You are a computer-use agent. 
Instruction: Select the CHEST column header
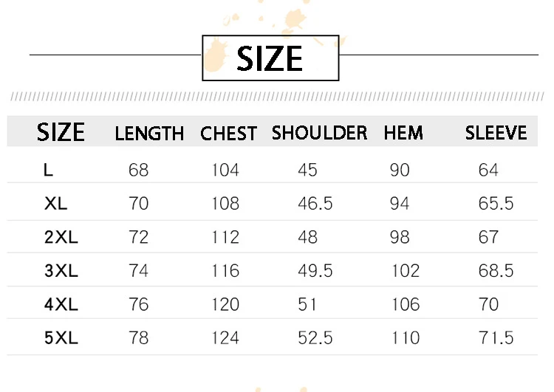[x=228, y=134]
